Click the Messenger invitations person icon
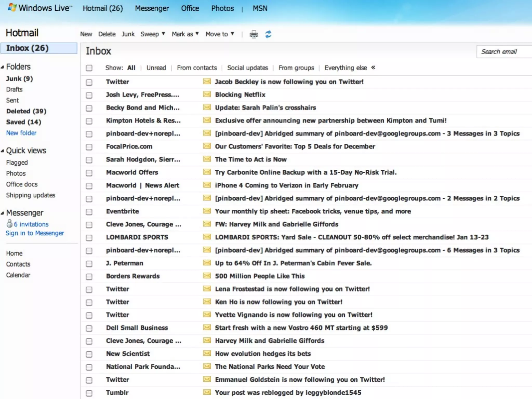Image resolution: width=532 pixels, height=399 pixels. click(10, 223)
